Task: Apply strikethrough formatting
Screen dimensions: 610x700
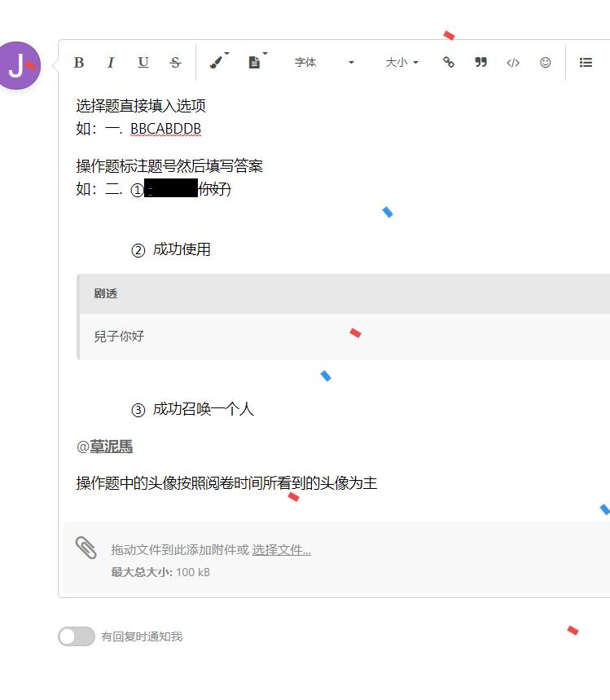Action: [175, 63]
